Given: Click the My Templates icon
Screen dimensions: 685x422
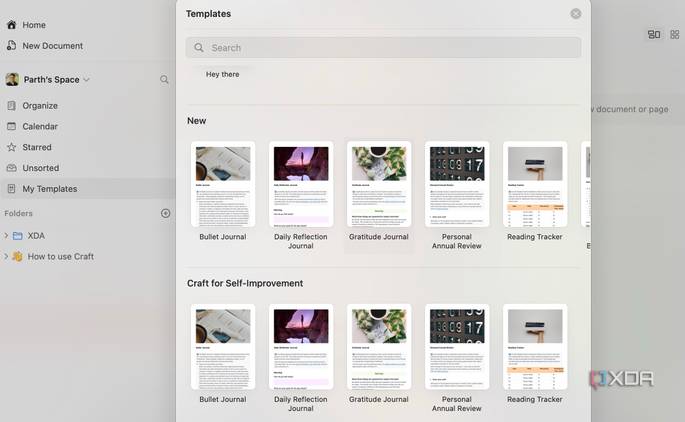Looking at the screenshot, I should pos(12,189).
